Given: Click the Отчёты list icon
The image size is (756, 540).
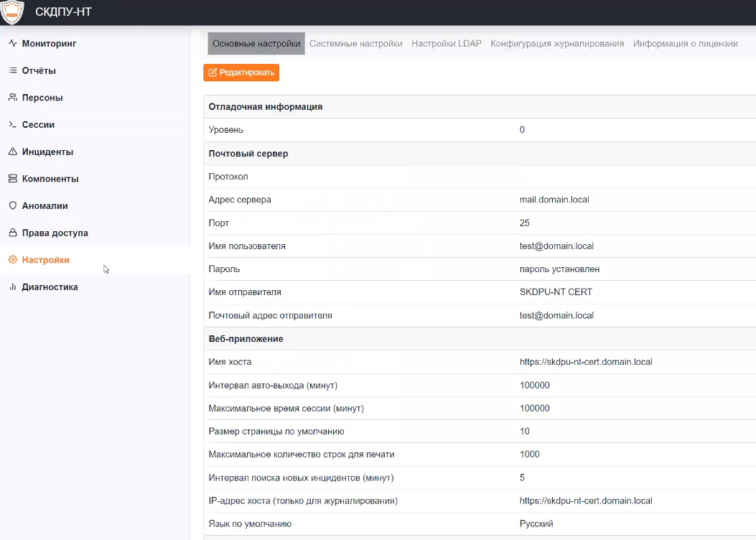Looking at the screenshot, I should tap(12, 71).
